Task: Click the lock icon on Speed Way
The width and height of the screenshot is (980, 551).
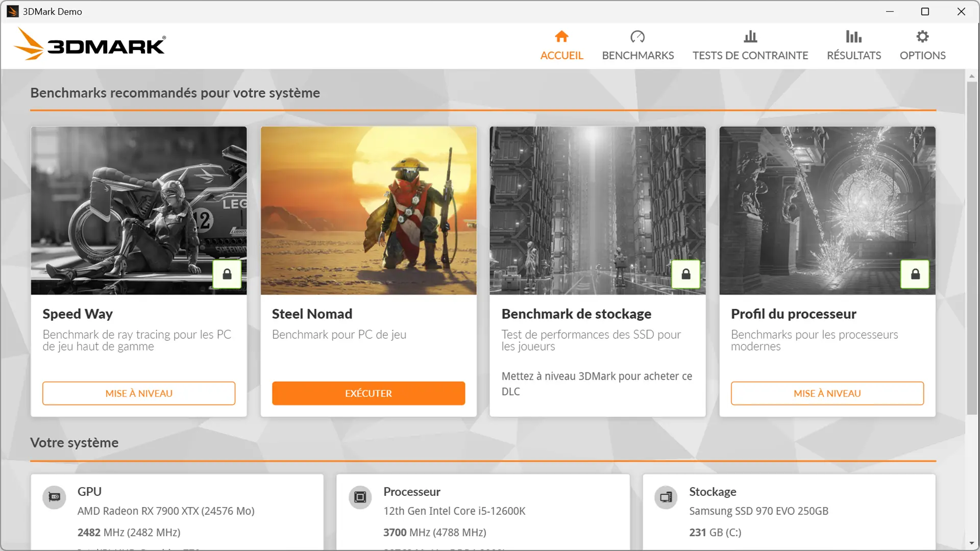Action: pyautogui.click(x=227, y=274)
